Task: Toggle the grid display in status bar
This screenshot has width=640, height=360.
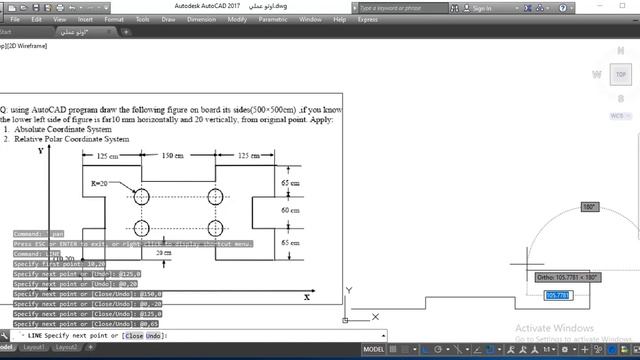Action: [393, 349]
